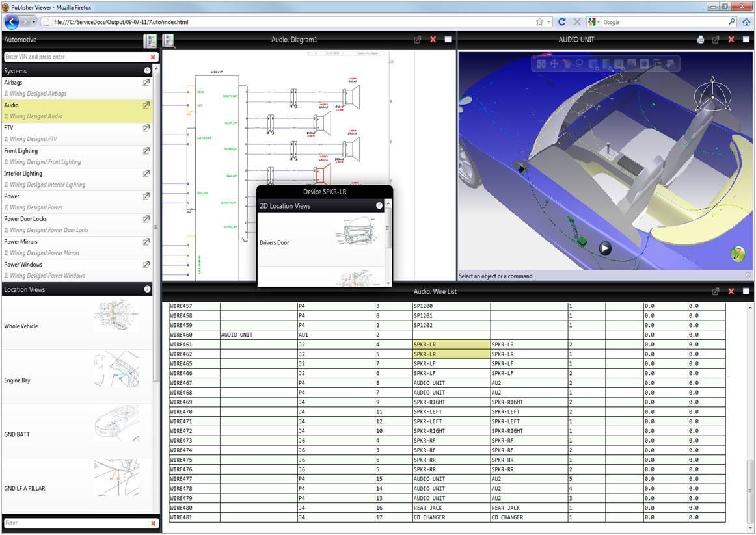Click the zoom diagram icon above schematic

click(169, 41)
